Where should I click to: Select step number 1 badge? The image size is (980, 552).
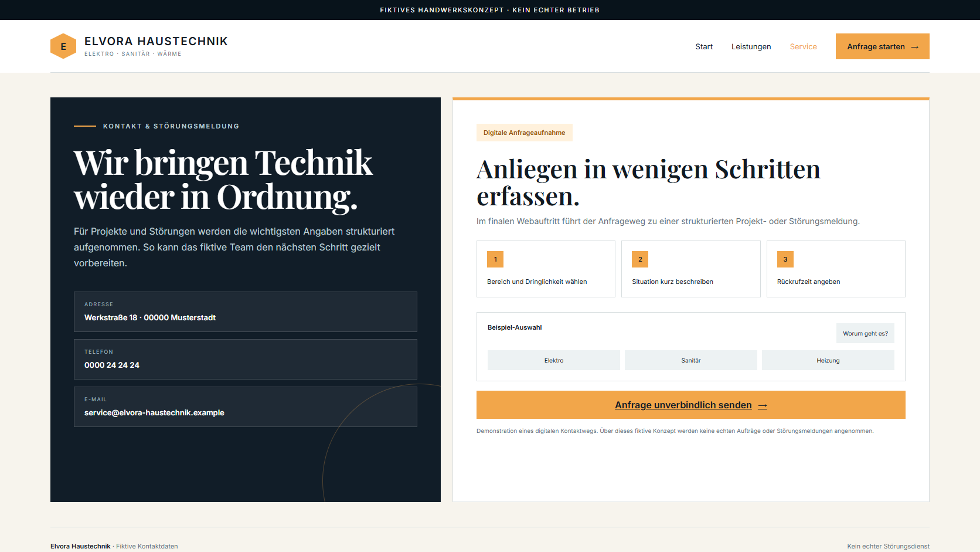click(x=495, y=259)
